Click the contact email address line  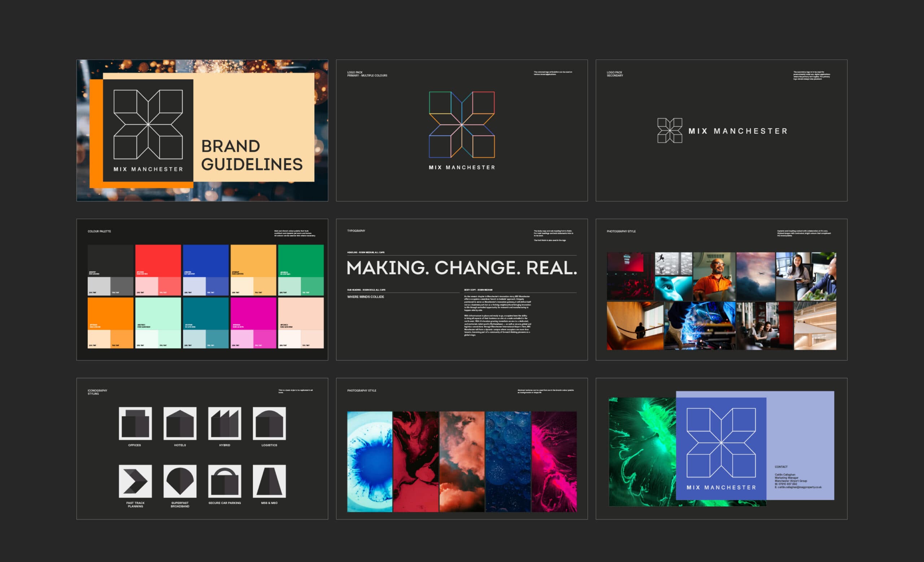point(798,487)
